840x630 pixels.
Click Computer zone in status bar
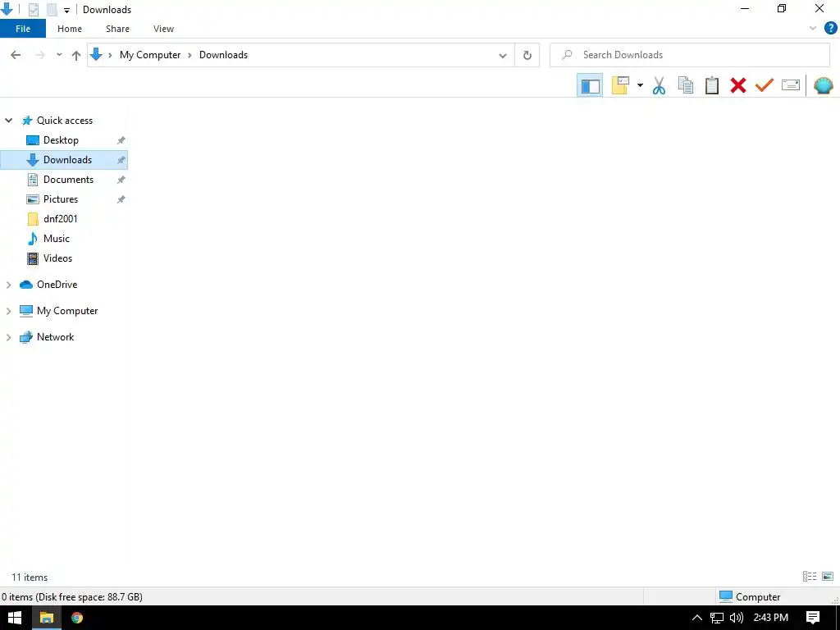[750, 597]
